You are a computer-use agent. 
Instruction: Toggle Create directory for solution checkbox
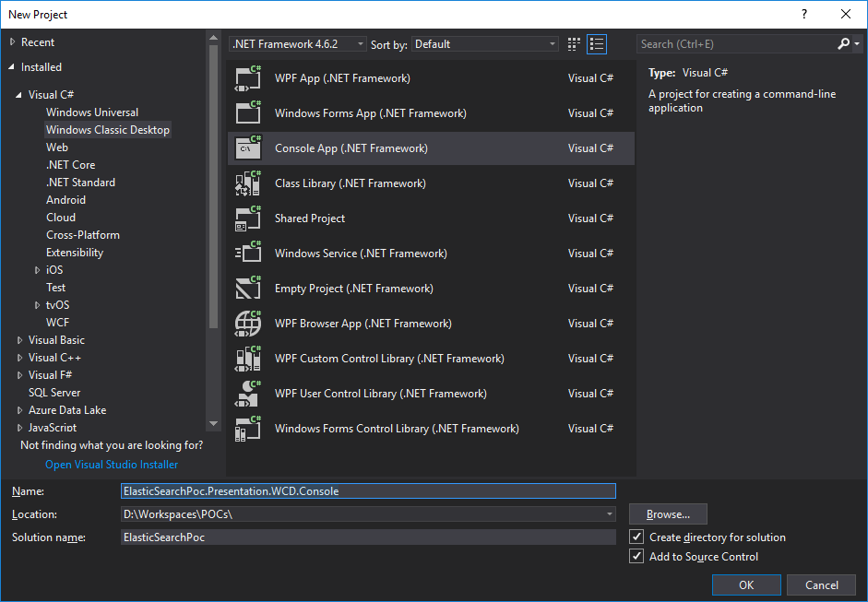click(x=636, y=537)
